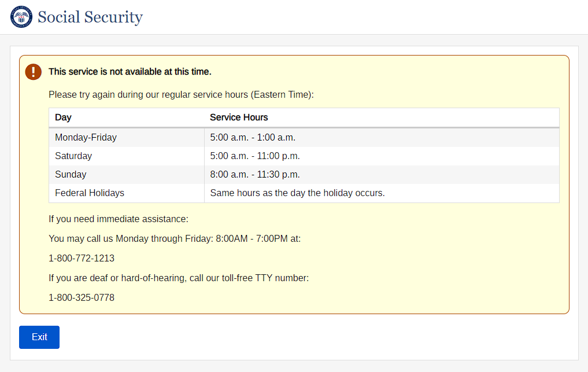
Task: Click the Social Security header title
Action: [90, 17]
